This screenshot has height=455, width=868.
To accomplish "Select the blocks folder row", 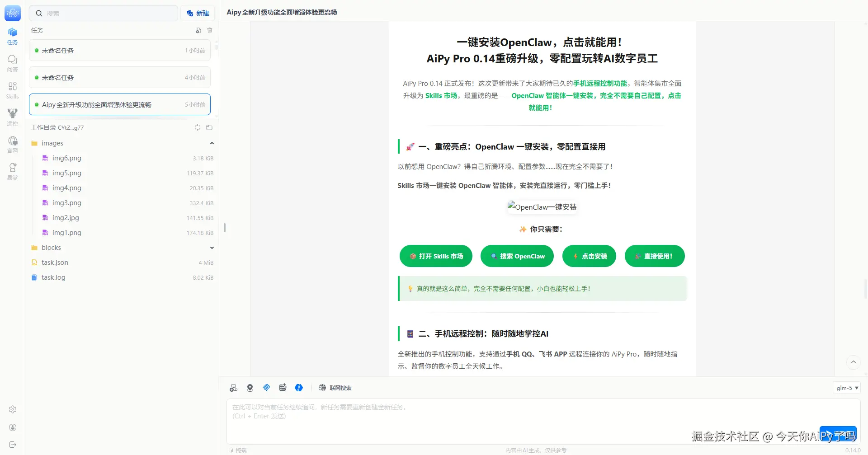I will point(122,248).
